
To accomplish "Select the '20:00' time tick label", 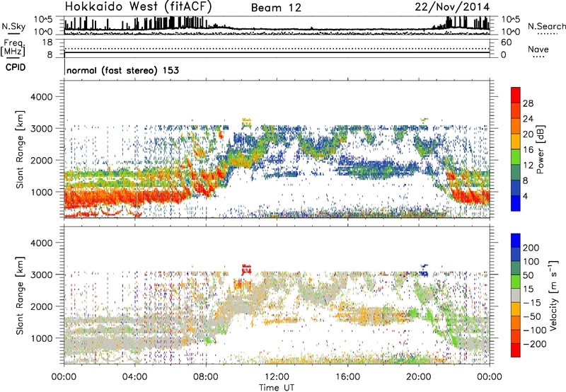I will coord(418,377).
